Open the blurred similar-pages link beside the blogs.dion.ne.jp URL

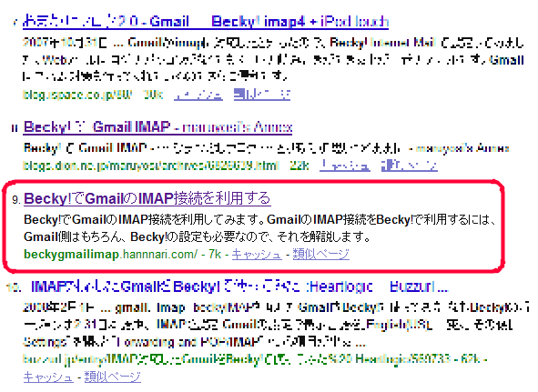point(410,166)
